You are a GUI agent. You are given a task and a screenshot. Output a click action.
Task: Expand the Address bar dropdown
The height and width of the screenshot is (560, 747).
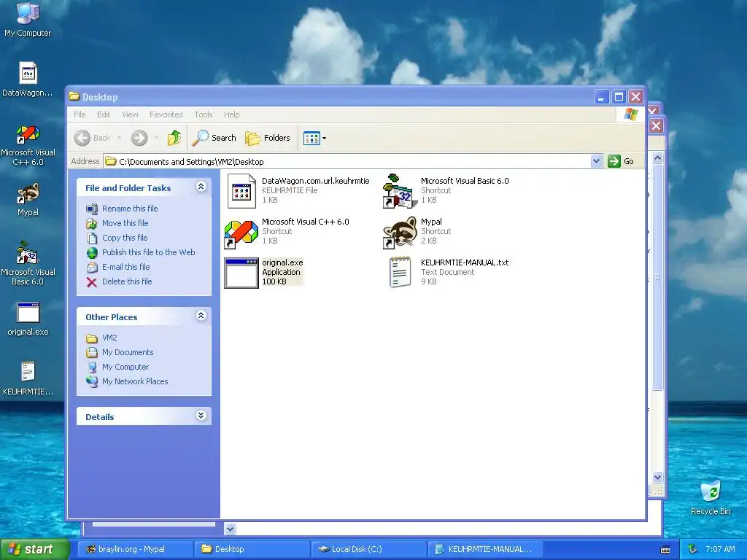(596, 161)
